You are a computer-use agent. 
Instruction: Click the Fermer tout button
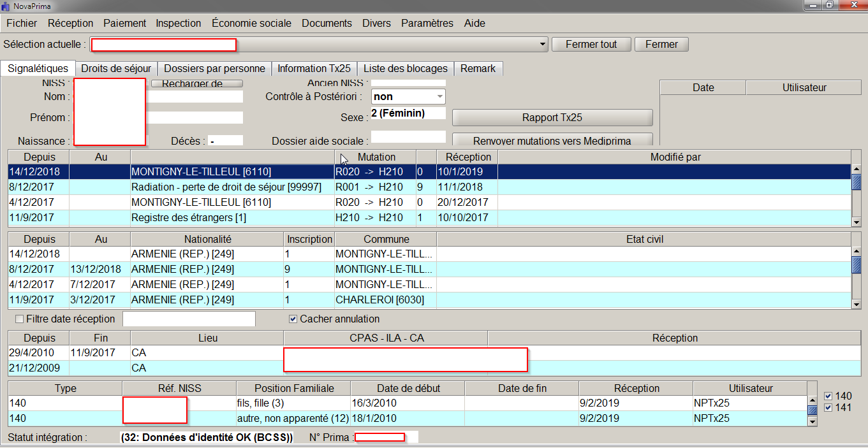click(x=591, y=45)
